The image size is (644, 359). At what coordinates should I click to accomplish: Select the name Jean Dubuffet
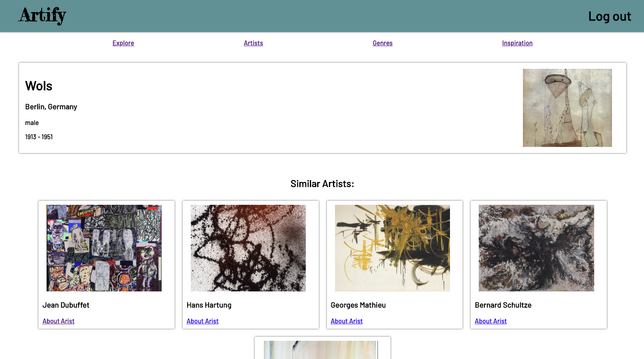pos(66,305)
